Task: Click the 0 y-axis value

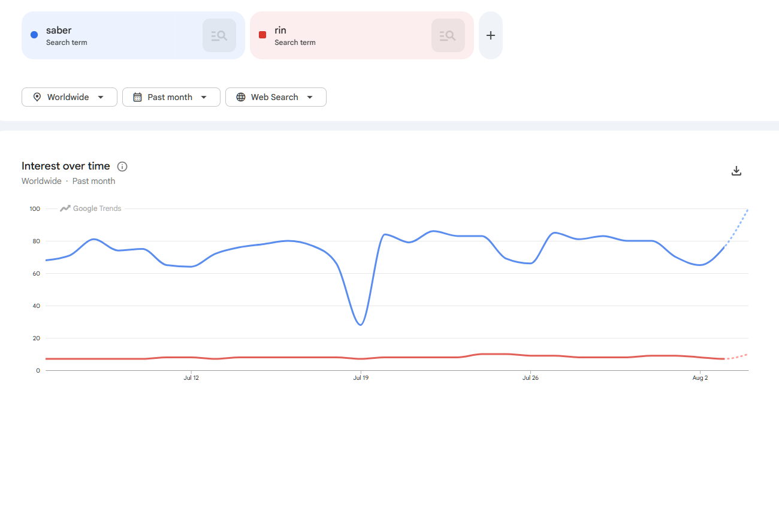Action: coord(38,370)
